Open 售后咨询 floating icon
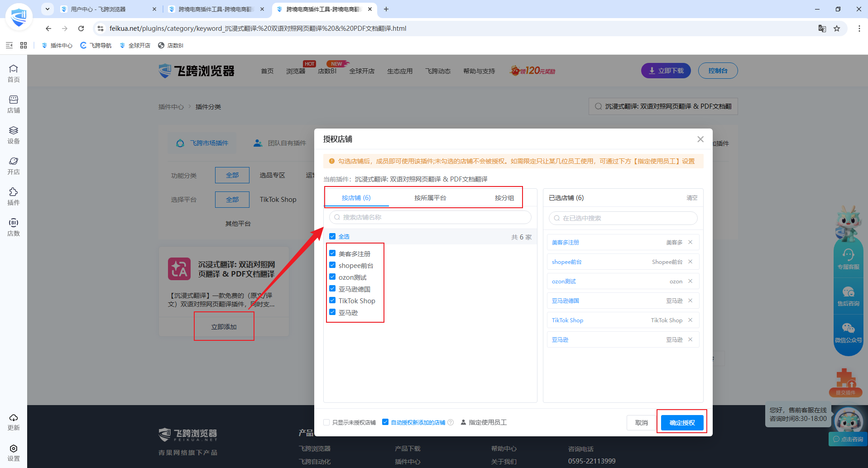 coord(849,296)
